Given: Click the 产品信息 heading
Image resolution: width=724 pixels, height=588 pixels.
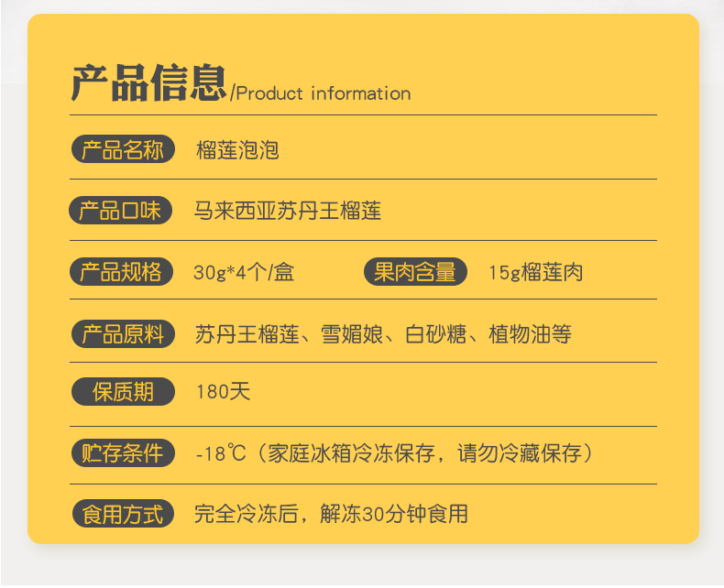Looking at the screenshot, I should (x=148, y=83).
